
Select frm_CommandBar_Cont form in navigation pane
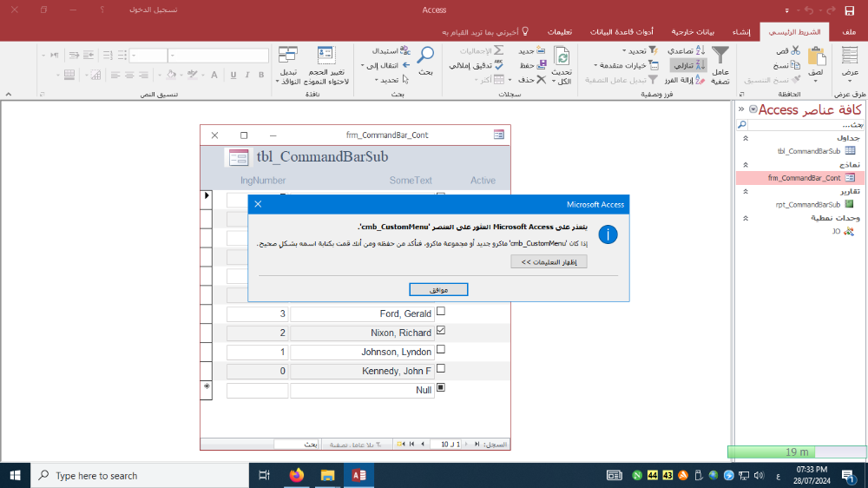tap(801, 178)
